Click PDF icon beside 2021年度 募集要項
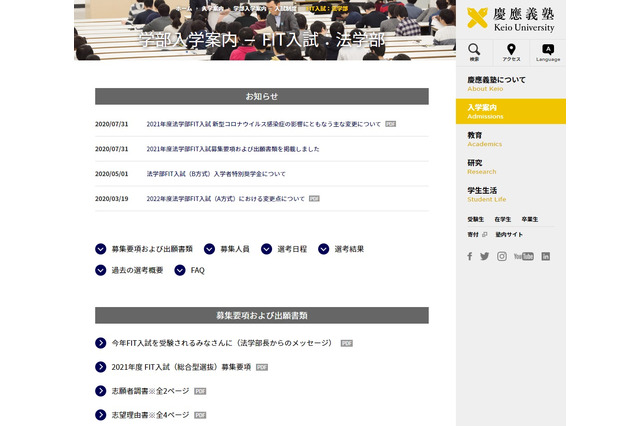This screenshot has height=426, width=640. coord(262,368)
